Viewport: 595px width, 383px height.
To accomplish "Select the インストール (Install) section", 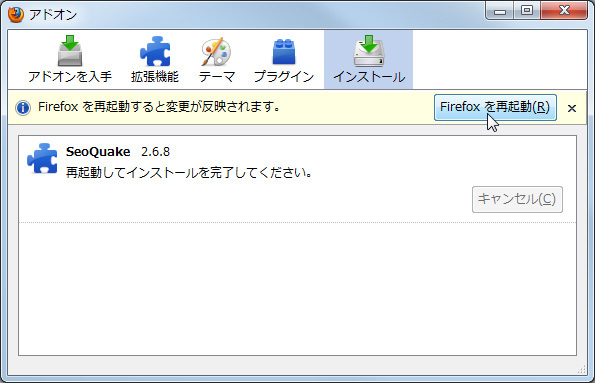I will click(368, 60).
